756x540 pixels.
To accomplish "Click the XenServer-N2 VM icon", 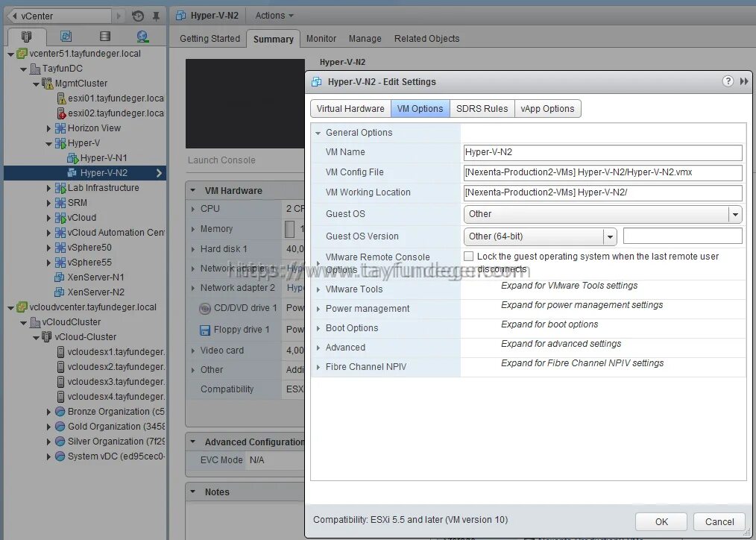I will (x=60, y=292).
